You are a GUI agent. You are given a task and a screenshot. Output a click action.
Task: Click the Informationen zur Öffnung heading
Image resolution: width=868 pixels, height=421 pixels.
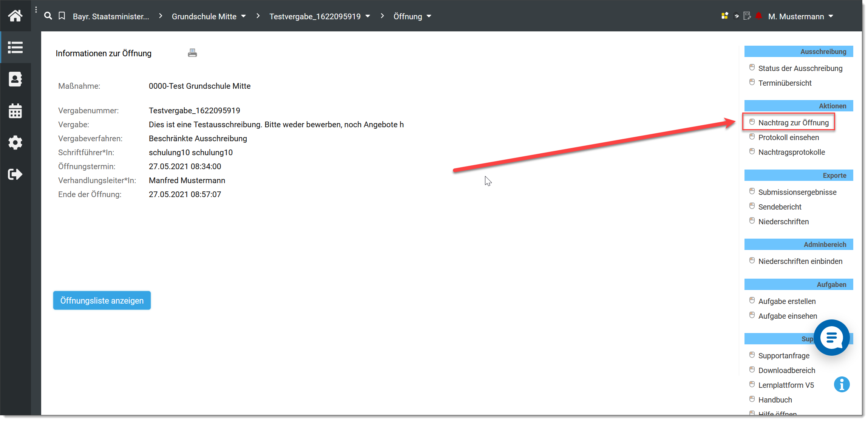click(103, 53)
